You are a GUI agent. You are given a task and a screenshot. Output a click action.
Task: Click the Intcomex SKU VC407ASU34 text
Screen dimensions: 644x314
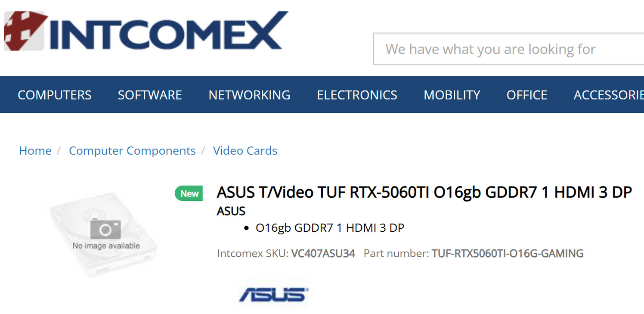(323, 253)
